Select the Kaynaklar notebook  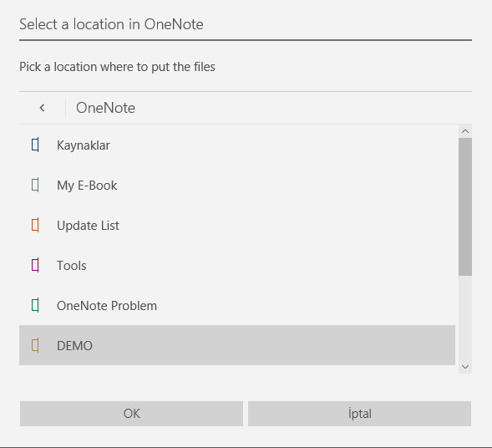point(237,145)
